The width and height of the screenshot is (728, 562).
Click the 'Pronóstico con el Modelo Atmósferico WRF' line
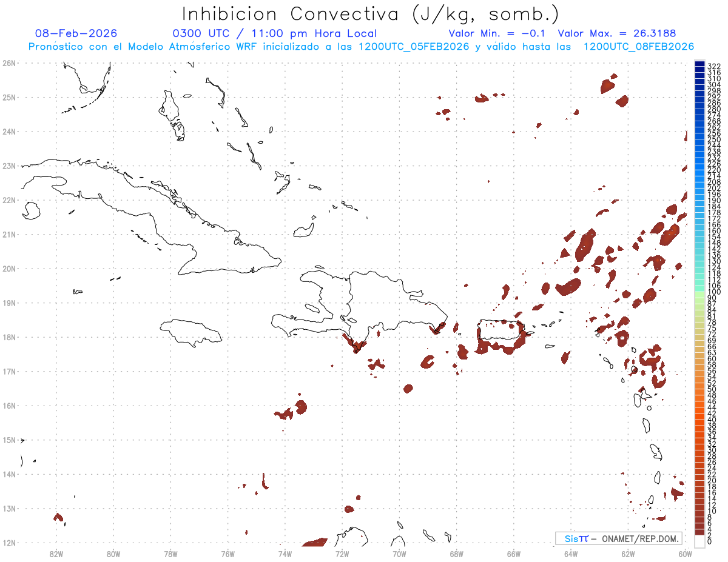click(x=361, y=47)
